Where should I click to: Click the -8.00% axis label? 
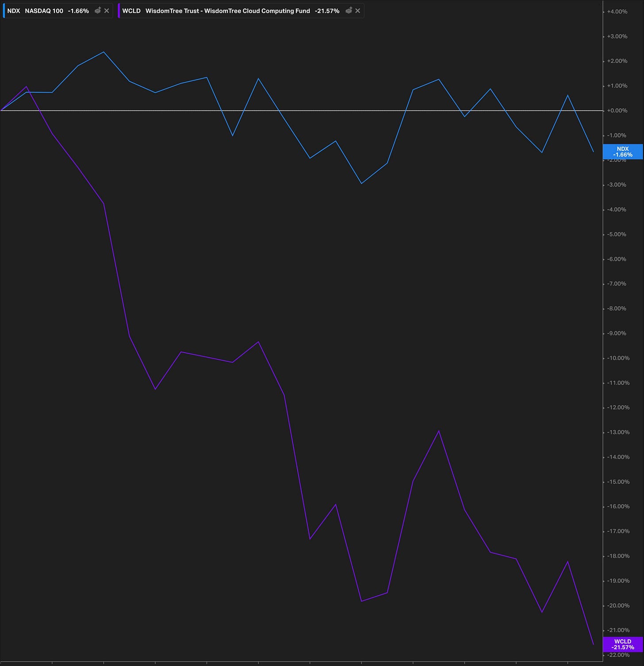tap(617, 308)
